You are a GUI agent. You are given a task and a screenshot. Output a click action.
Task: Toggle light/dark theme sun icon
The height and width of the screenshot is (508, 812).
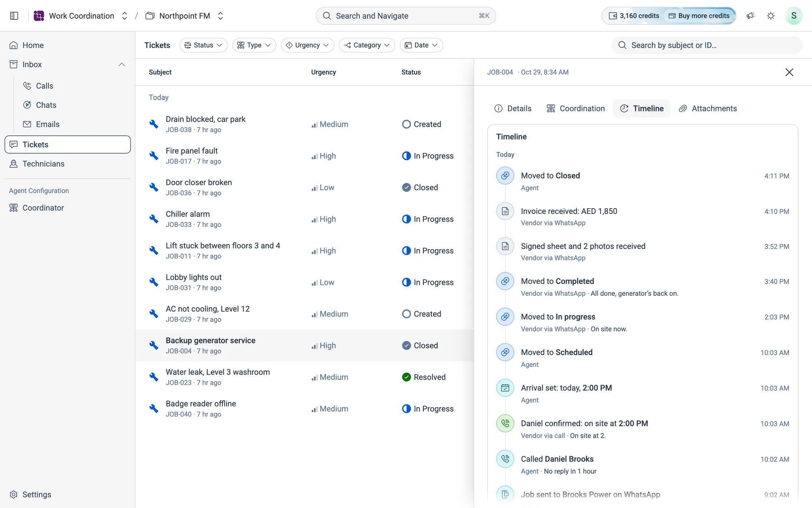[x=771, y=16]
